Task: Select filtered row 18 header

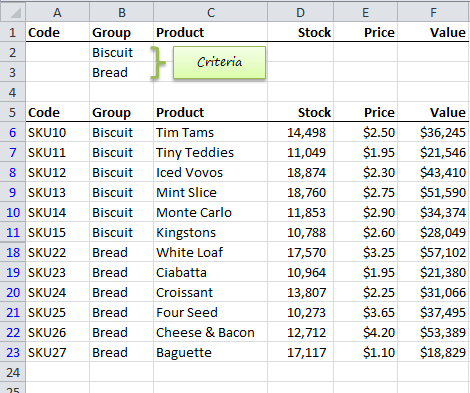Action: point(13,252)
